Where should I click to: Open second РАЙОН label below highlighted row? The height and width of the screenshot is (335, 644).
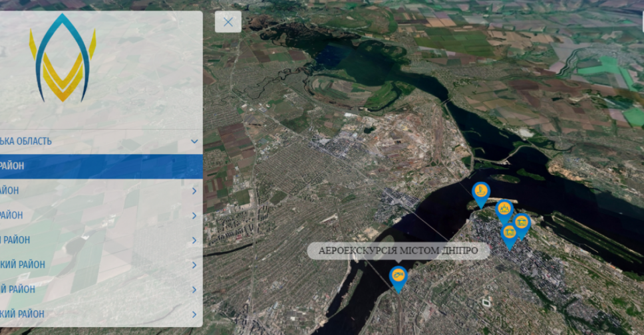[x=12, y=215]
